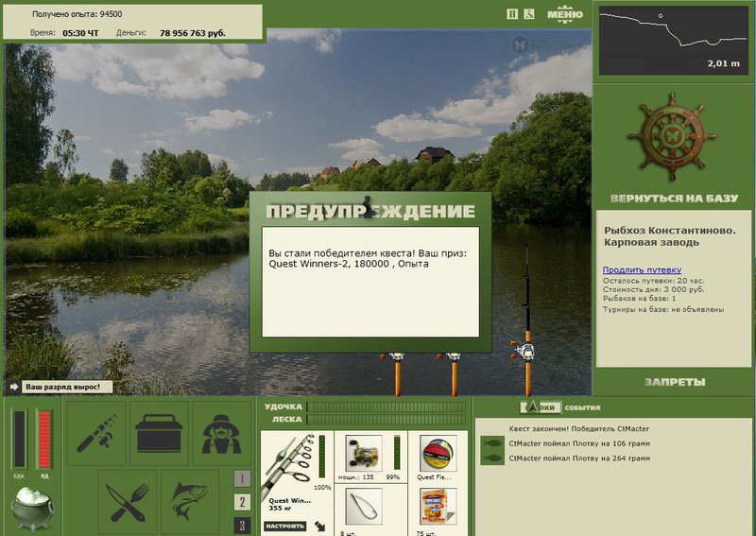Select rod slot 1
The image size is (756, 536).
(x=242, y=478)
